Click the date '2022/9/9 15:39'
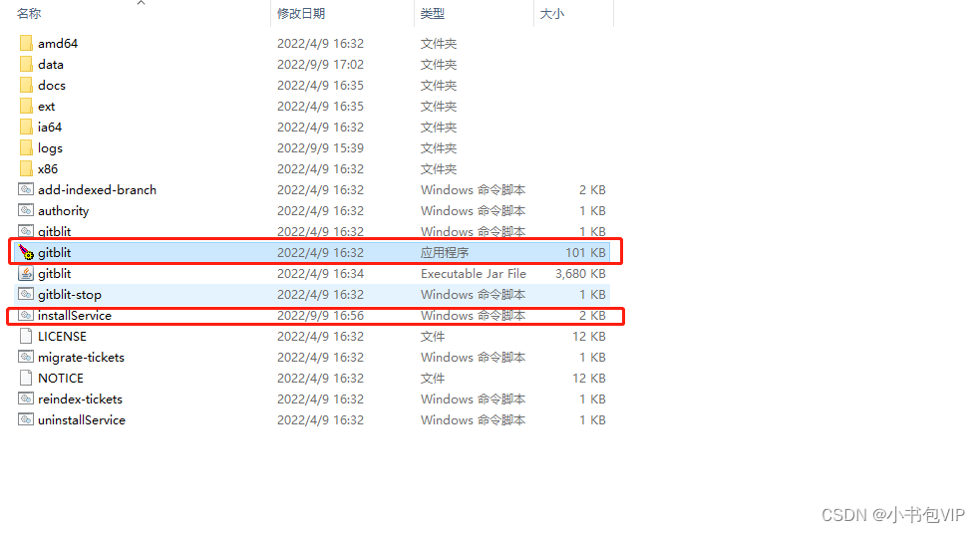The width and height of the screenshot is (980, 533). [320, 147]
